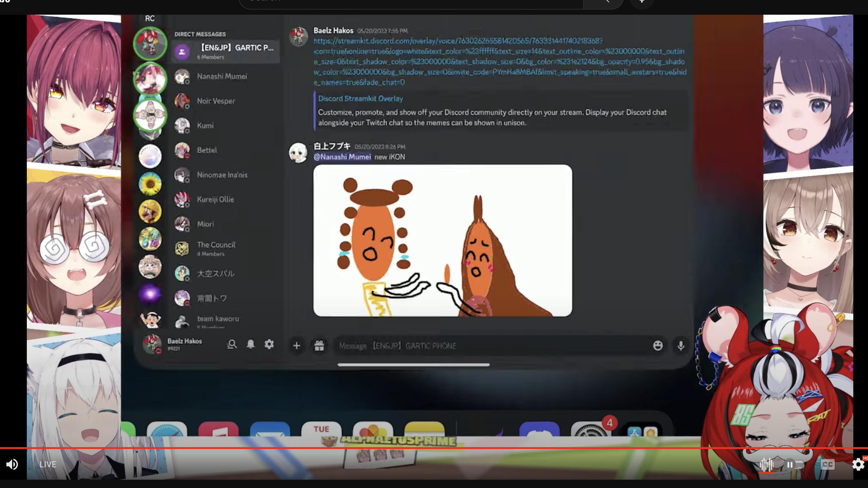Open Ninomae Ina'nis direct message
The height and width of the screenshot is (488, 868).
[x=225, y=175]
